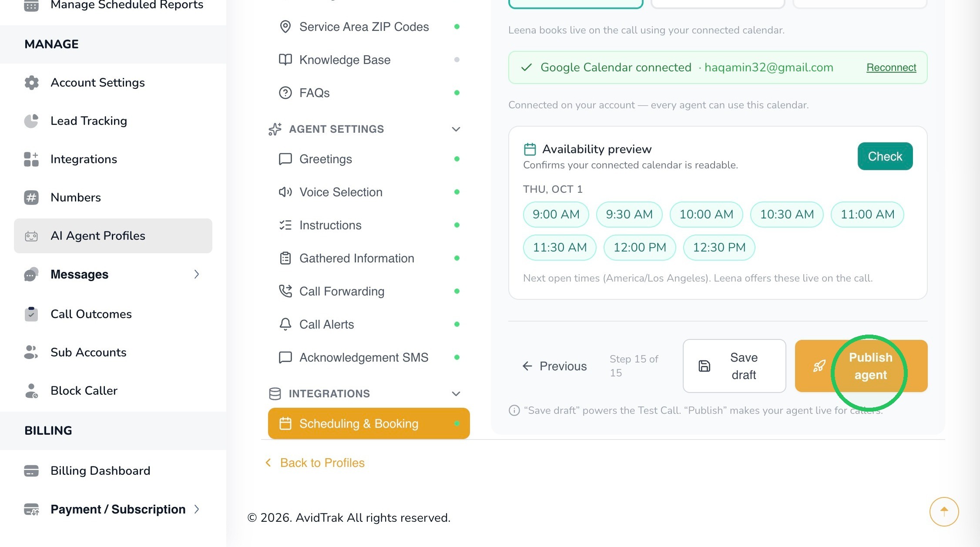
Task: Click the Gathered Information clipboard icon
Action: pyautogui.click(x=285, y=258)
